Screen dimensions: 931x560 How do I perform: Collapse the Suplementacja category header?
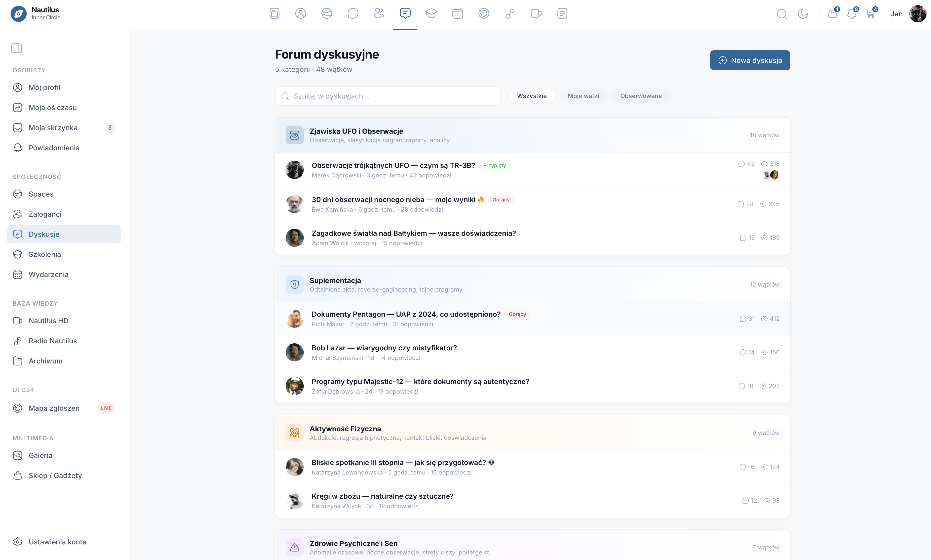coord(335,281)
